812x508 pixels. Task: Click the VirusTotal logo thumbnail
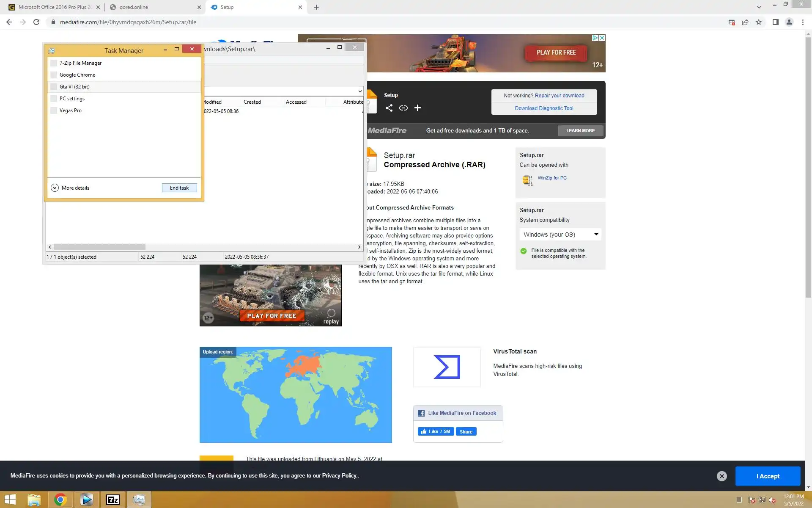(x=447, y=367)
